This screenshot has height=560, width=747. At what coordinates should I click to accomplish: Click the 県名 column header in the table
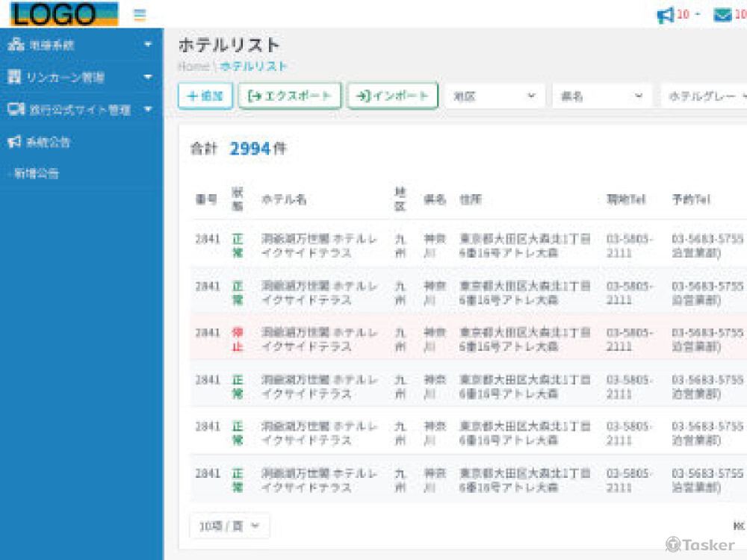[435, 199]
